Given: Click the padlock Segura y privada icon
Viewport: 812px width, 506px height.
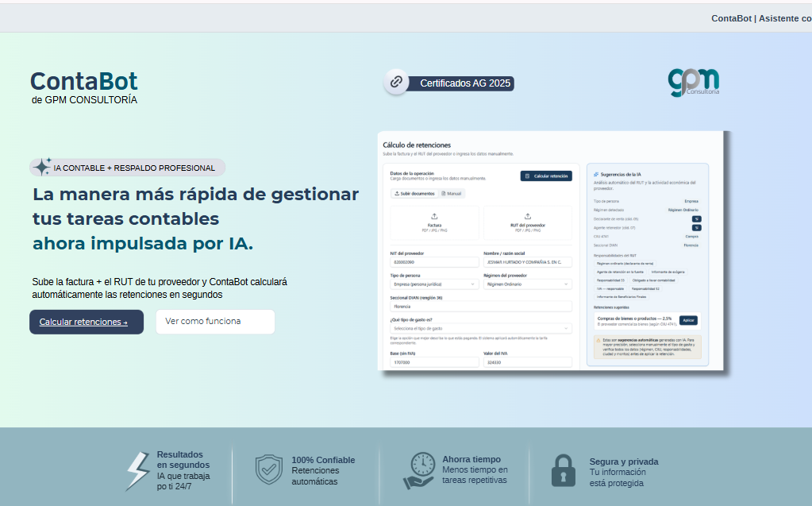Looking at the screenshot, I should tap(563, 470).
